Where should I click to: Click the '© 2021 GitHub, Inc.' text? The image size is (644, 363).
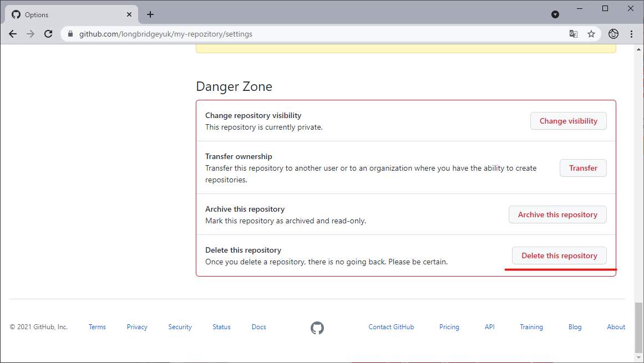39,327
